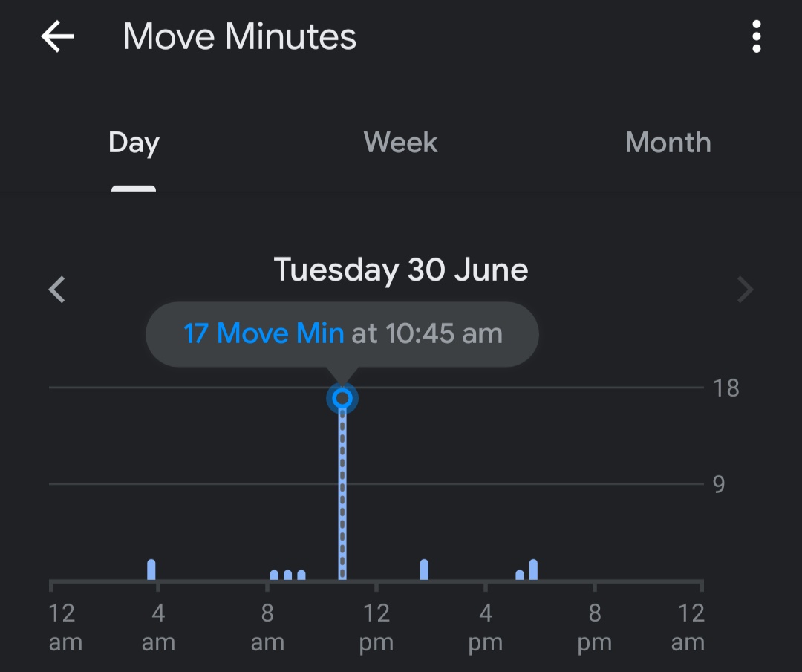Tap the tallest bar near 11 am
Image resolution: width=802 pixels, height=672 pixels.
point(341,490)
